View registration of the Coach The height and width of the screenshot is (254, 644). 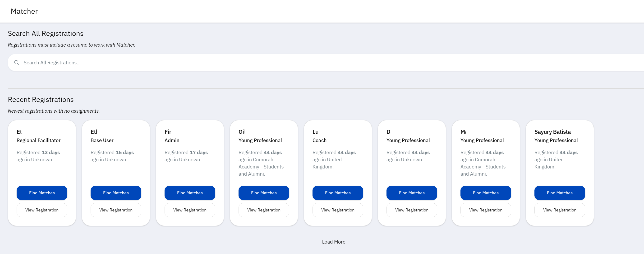(338, 210)
